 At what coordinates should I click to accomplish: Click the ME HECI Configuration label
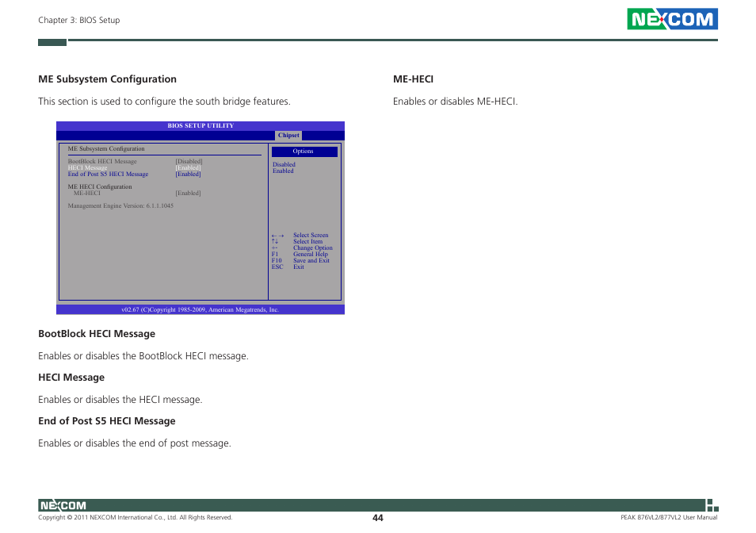100,186
